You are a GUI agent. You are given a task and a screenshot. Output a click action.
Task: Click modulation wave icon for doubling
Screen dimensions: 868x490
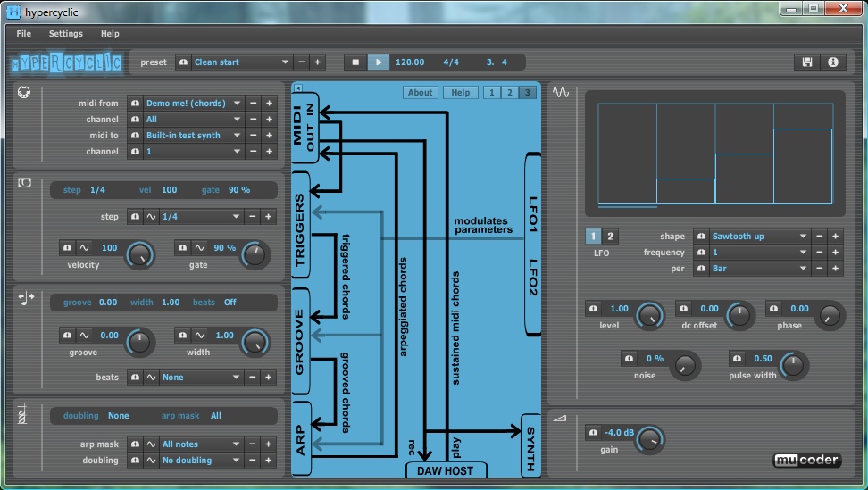151,460
